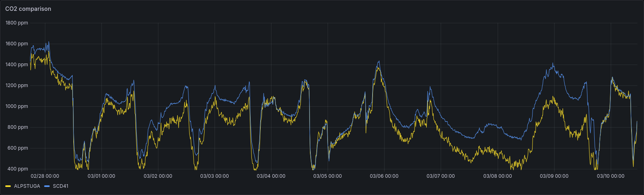Choose the 03/07 00:00 time axis label
Image resolution: width=644 pixels, height=195 pixels.
coord(441,176)
